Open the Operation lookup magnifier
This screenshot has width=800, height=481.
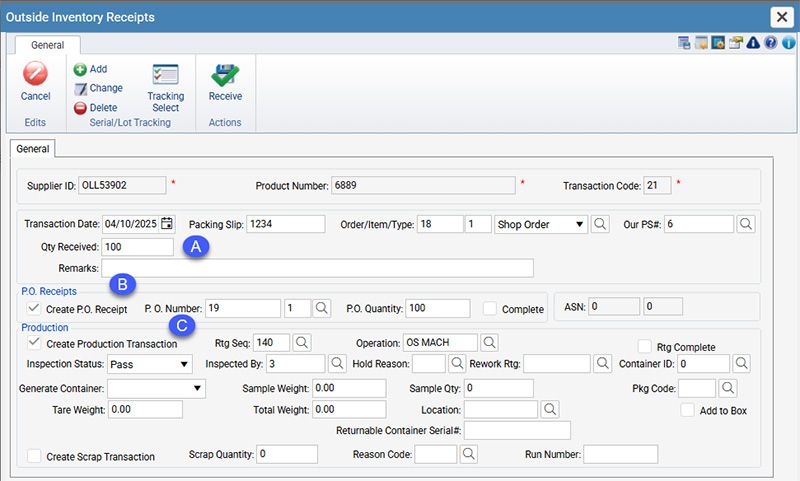[489, 343]
